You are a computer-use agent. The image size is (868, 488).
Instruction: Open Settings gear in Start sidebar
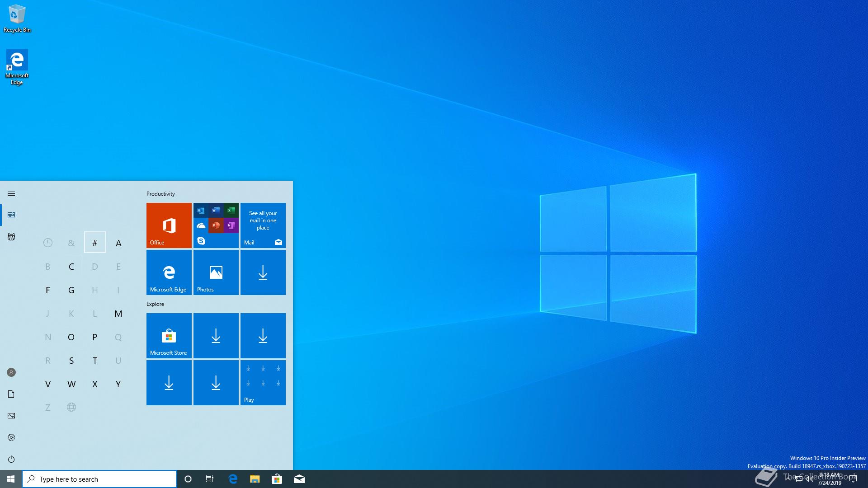coord(11,437)
